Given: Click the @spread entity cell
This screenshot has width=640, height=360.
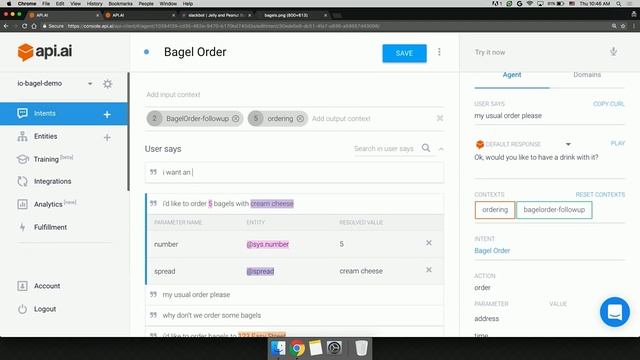Looking at the screenshot, I should click(x=260, y=271).
